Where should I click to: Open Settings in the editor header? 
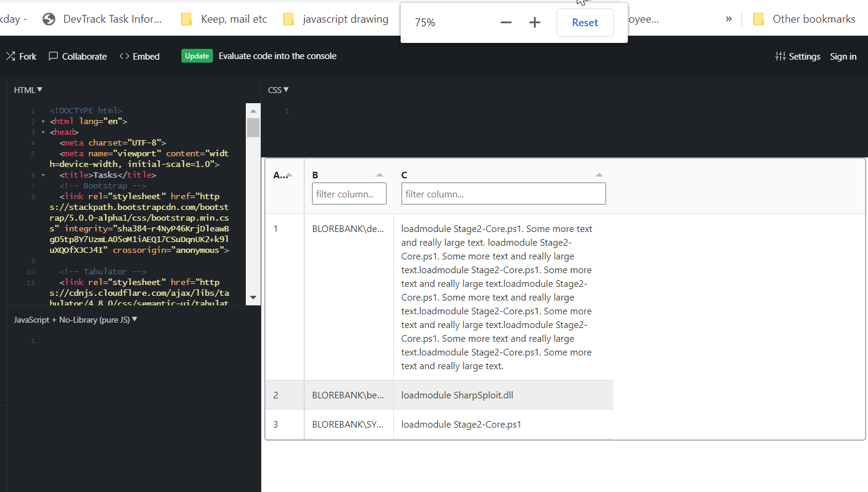pyautogui.click(x=798, y=57)
